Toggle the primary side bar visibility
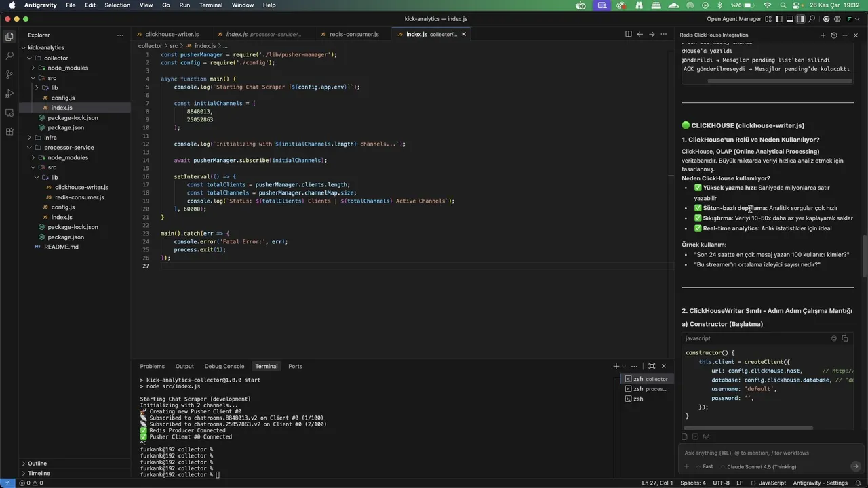This screenshot has width=868, height=488. [x=779, y=19]
